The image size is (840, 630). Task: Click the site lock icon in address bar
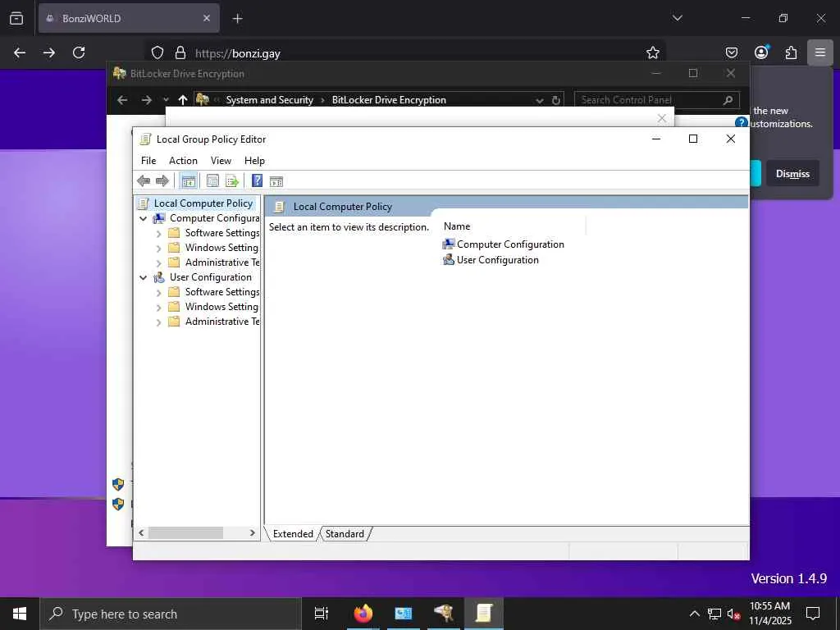point(180,52)
